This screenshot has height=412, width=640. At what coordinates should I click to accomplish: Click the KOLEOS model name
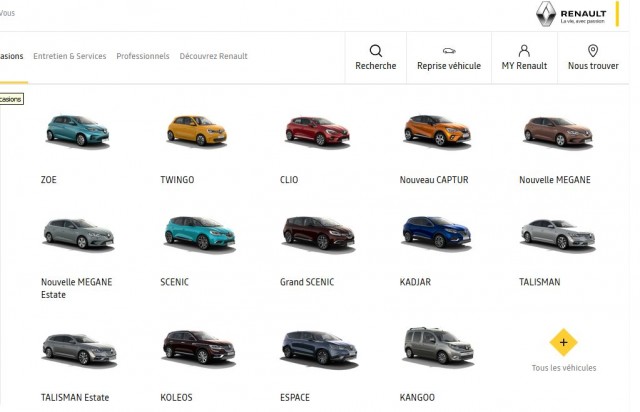point(176,397)
